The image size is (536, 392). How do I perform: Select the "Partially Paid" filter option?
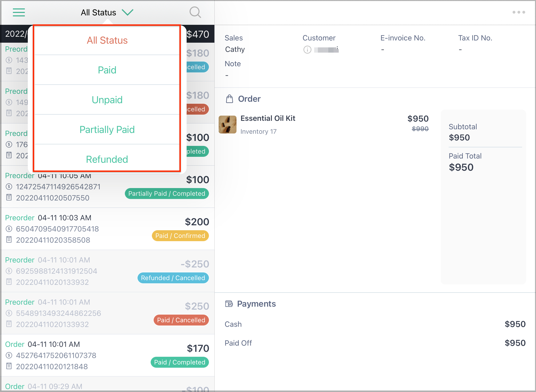tap(107, 130)
